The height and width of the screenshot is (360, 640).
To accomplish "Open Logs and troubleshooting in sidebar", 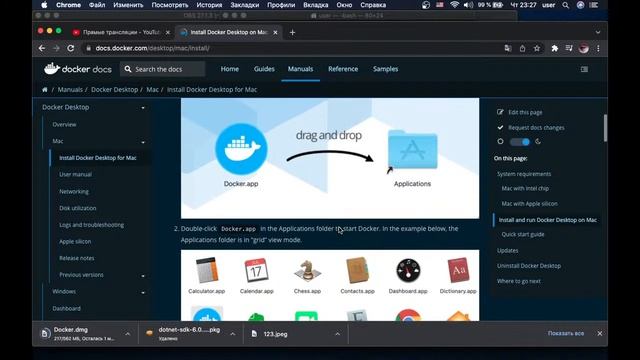I will tap(91, 224).
